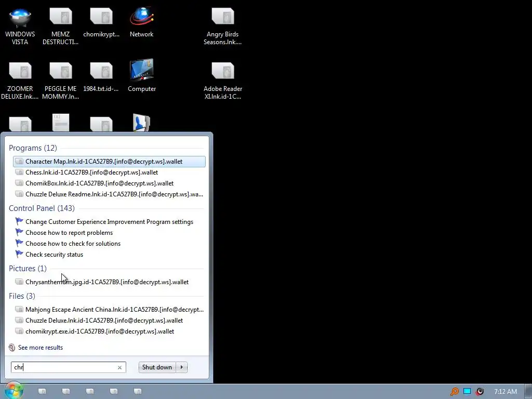Click the Control Panel (143) group header
The height and width of the screenshot is (399, 532).
click(x=42, y=208)
